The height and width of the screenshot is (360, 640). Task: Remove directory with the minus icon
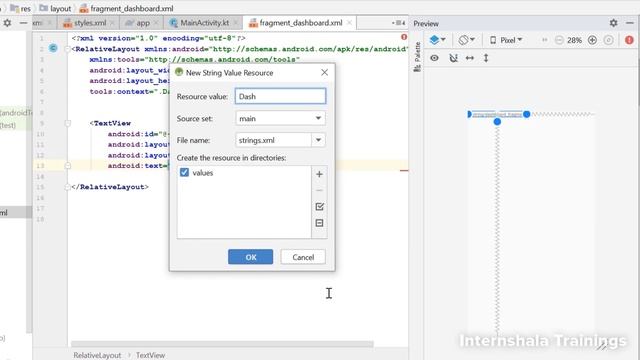pyautogui.click(x=320, y=191)
